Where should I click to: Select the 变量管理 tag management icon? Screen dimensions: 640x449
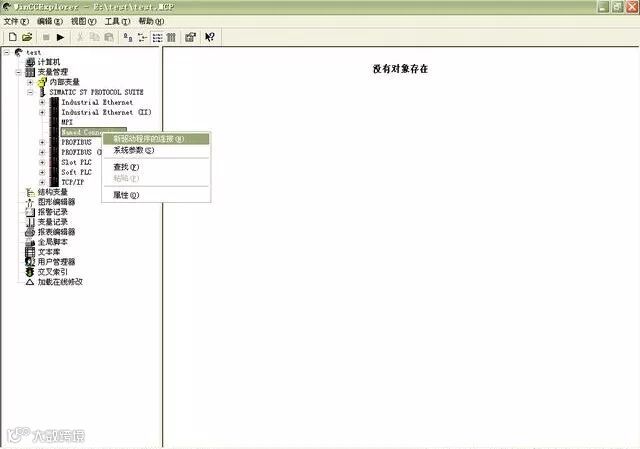[30, 72]
